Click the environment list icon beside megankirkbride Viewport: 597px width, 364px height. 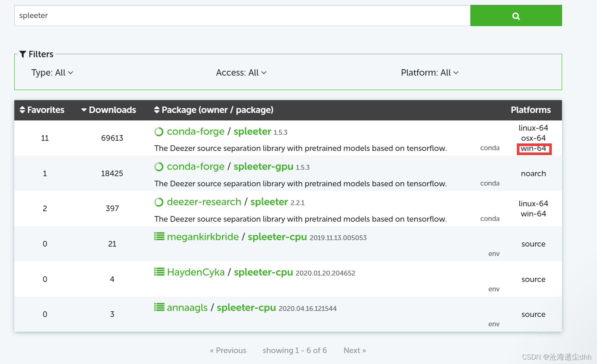click(x=159, y=236)
